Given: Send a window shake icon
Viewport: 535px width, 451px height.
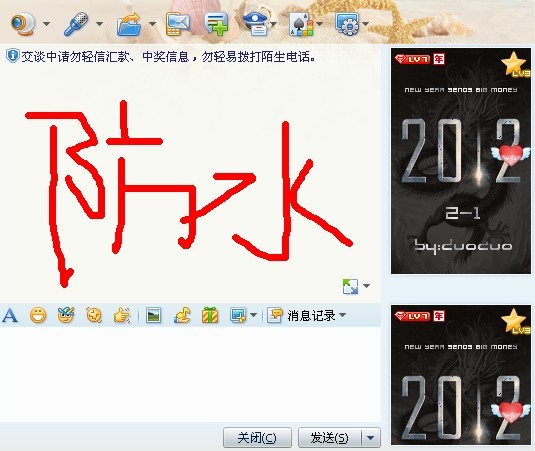Looking at the screenshot, I should click(94, 315).
